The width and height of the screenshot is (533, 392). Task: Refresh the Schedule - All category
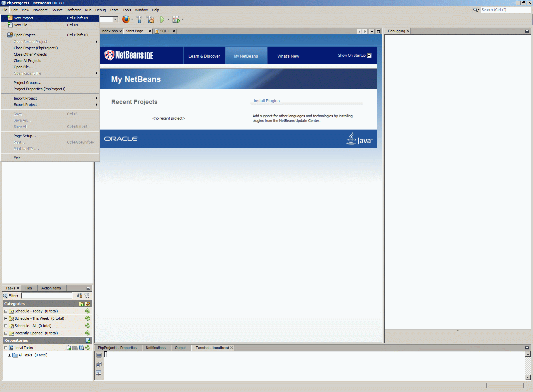tap(88, 326)
